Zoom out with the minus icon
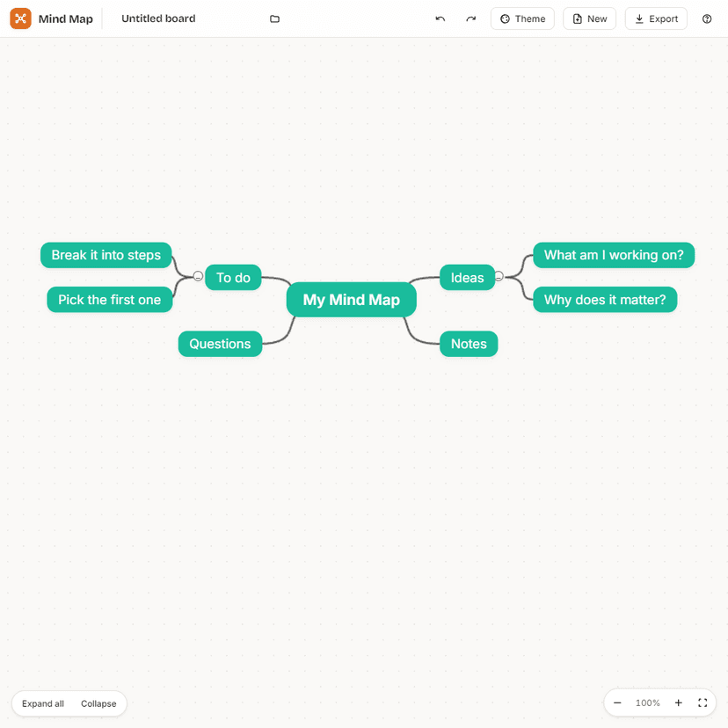The height and width of the screenshot is (728, 728). [x=617, y=703]
